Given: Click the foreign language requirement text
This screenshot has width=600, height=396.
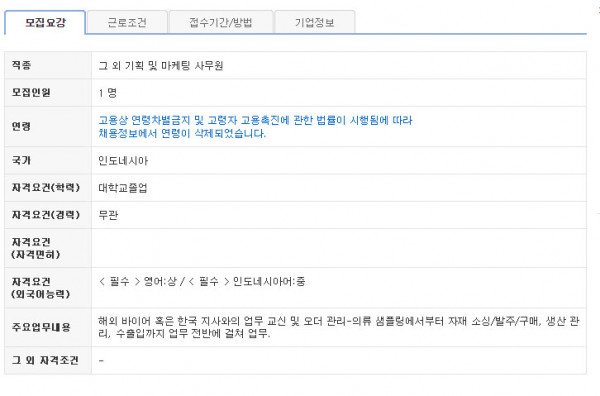Looking at the screenshot, I should [202, 282].
